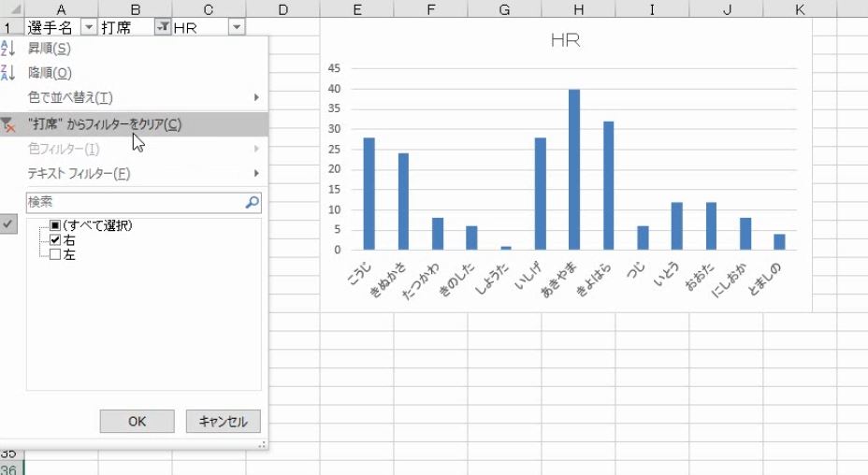Select 色フィルター menu entry
The width and height of the screenshot is (868, 475).
point(134,149)
